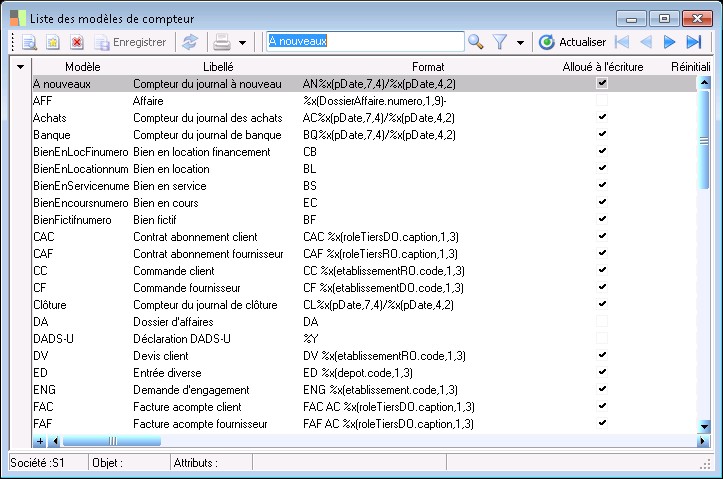
Task: Click the Actualiser button
Action: pyautogui.click(x=573, y=42)
